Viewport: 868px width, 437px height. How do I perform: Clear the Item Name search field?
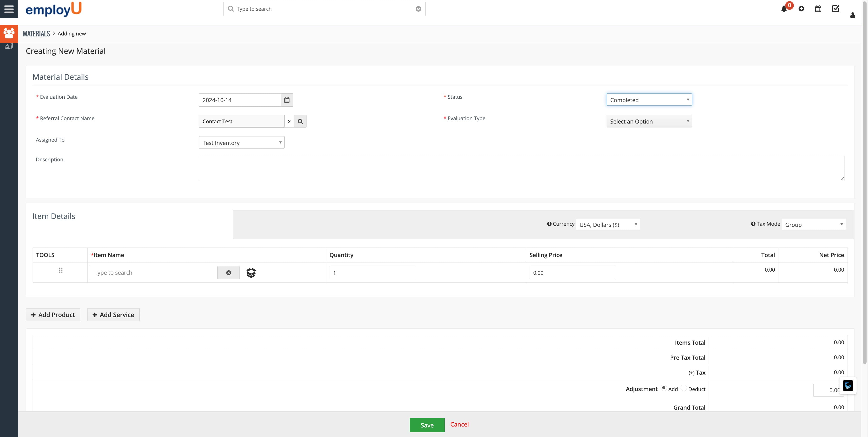tap(229, 273)
